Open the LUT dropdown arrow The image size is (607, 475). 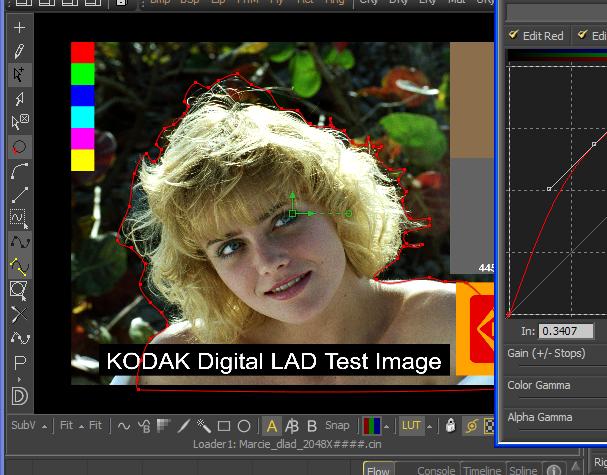click(x=429, y=427)
